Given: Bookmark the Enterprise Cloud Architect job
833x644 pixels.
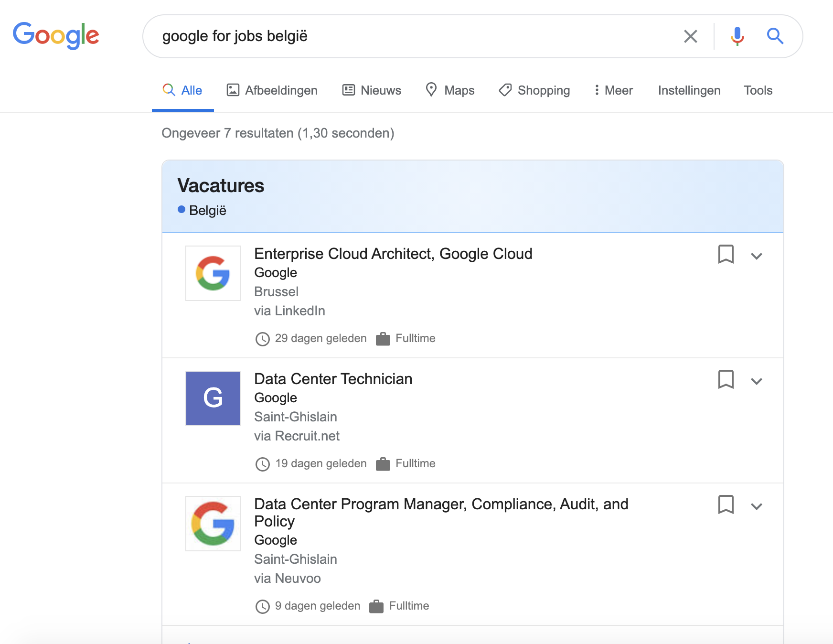Looking at the screenshot, I should point(726,254).
